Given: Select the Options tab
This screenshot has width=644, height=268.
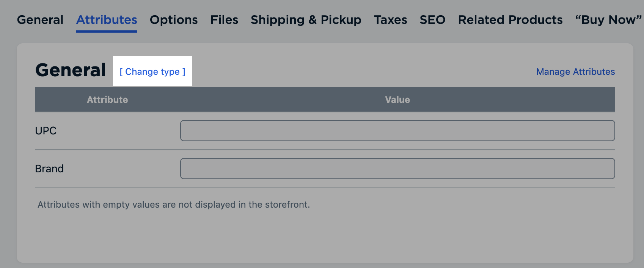Looking at the screenshot, I should tap(173, 20).
